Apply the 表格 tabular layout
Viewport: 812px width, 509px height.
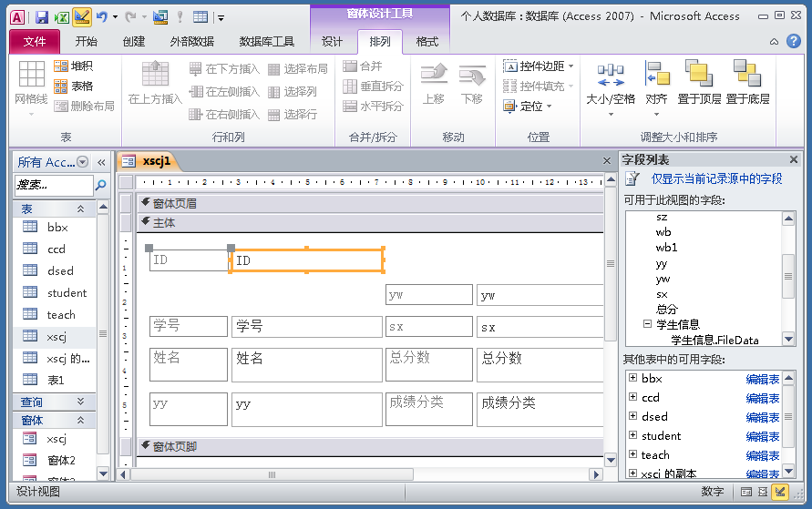point(74,86)
